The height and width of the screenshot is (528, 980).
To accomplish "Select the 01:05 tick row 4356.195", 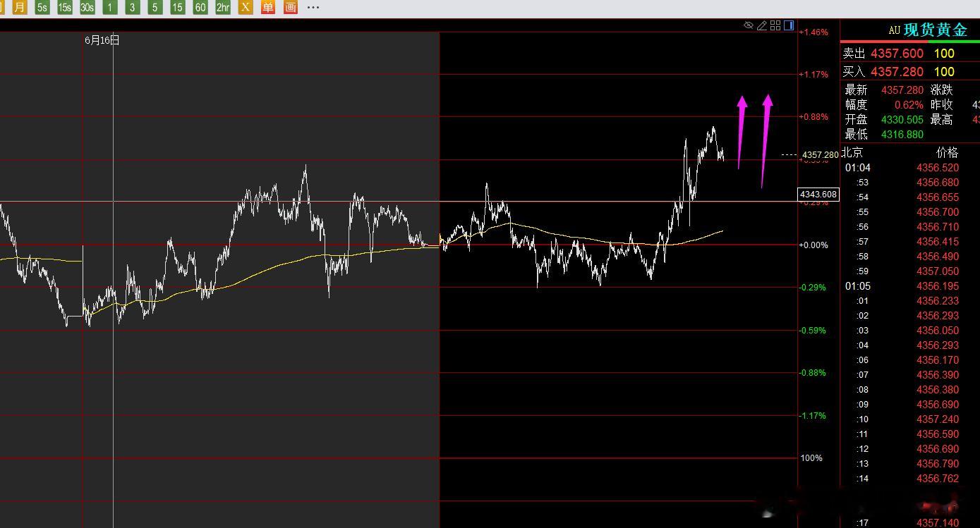I will point(910,286).
